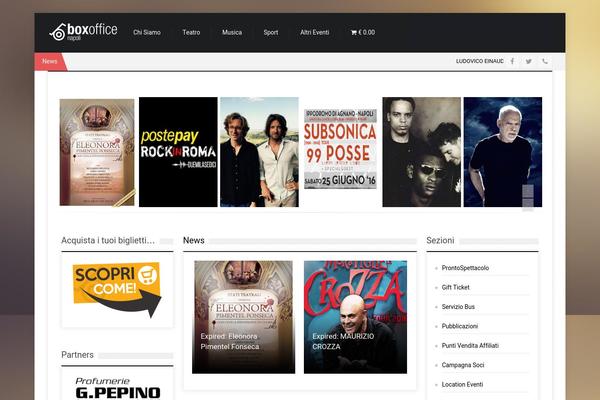Open the Punti Vendita Affiliati link

tap(470, 346)
